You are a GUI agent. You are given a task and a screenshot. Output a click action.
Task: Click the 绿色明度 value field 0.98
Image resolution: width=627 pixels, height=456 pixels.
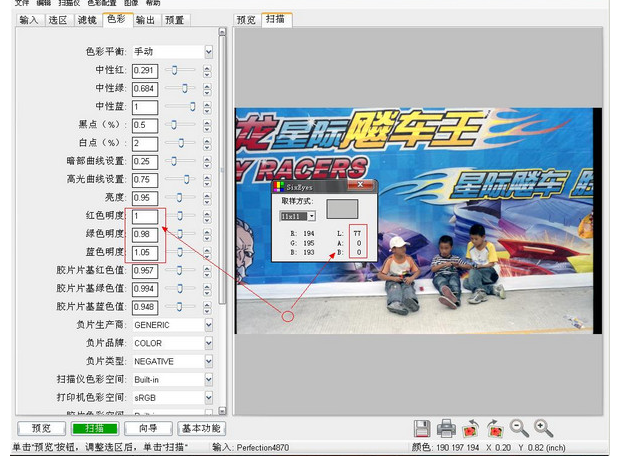145,234
